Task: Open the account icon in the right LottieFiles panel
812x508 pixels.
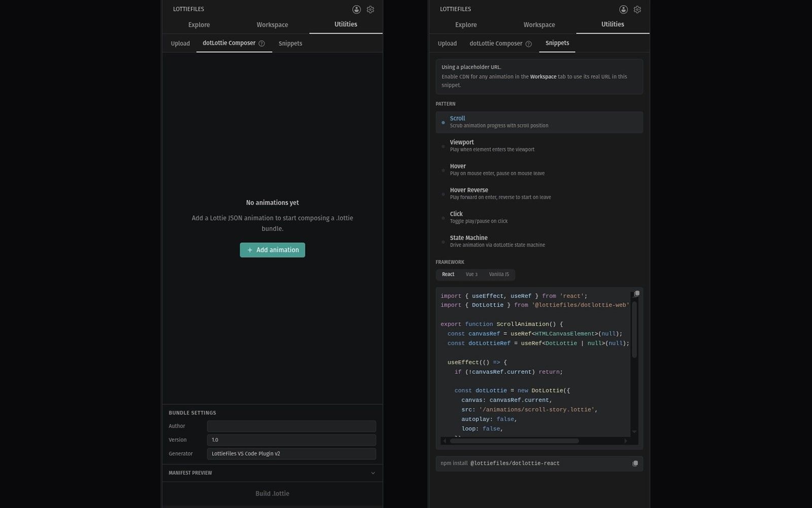Action: pos(623,9)
